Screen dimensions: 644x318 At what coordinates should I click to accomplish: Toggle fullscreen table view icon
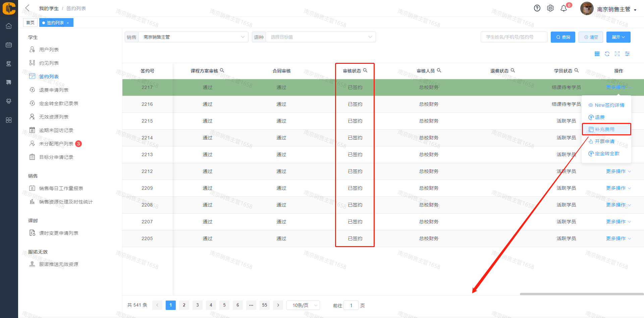tap(617, 54)
